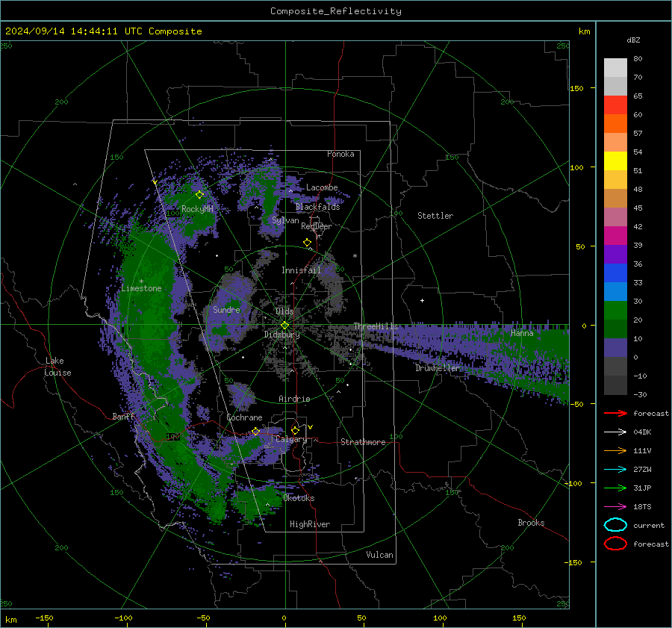Click the yellow diamond marker below RedDeer

(x=307, y=243)
